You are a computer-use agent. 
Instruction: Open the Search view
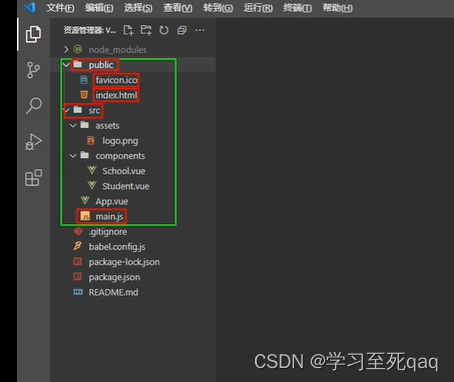pos(34,106)
